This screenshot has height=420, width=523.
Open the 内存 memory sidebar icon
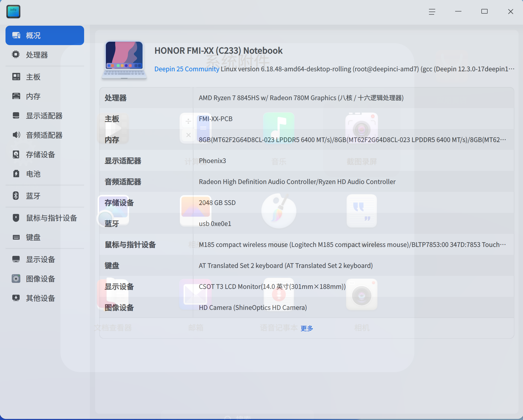pyautogui.click(x=16, y=96)
